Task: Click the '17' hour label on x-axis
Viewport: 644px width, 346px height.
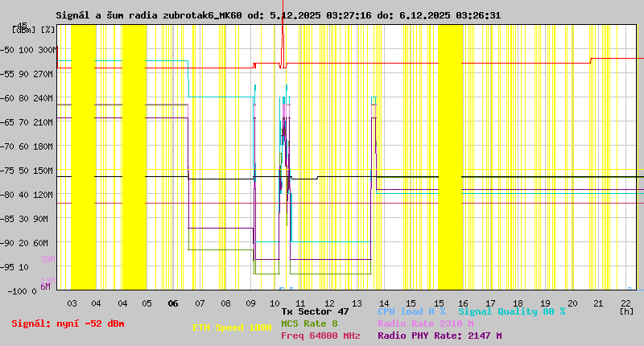Action: 490,303
